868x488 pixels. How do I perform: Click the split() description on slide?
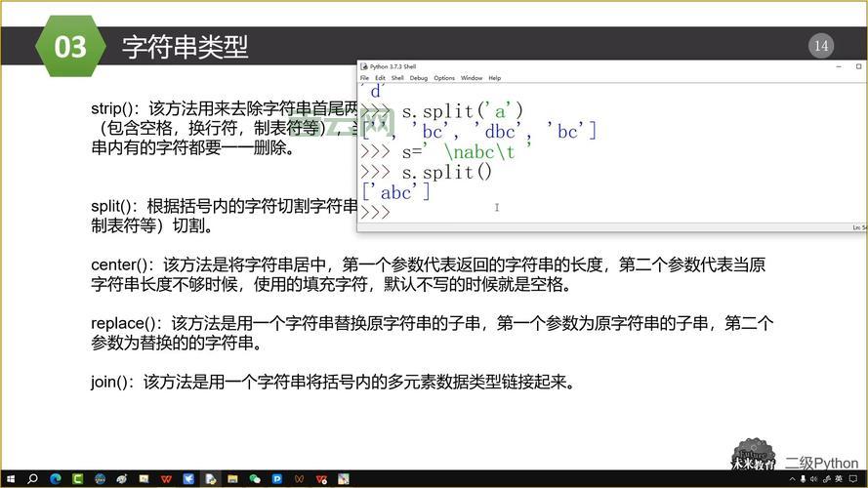pos(225,216)
